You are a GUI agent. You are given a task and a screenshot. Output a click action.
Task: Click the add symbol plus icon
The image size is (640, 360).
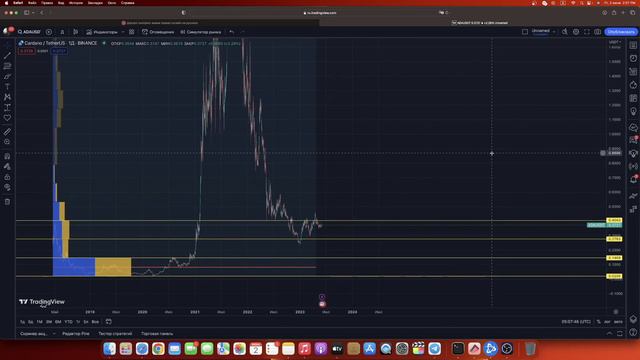click(x=49, y=32)
